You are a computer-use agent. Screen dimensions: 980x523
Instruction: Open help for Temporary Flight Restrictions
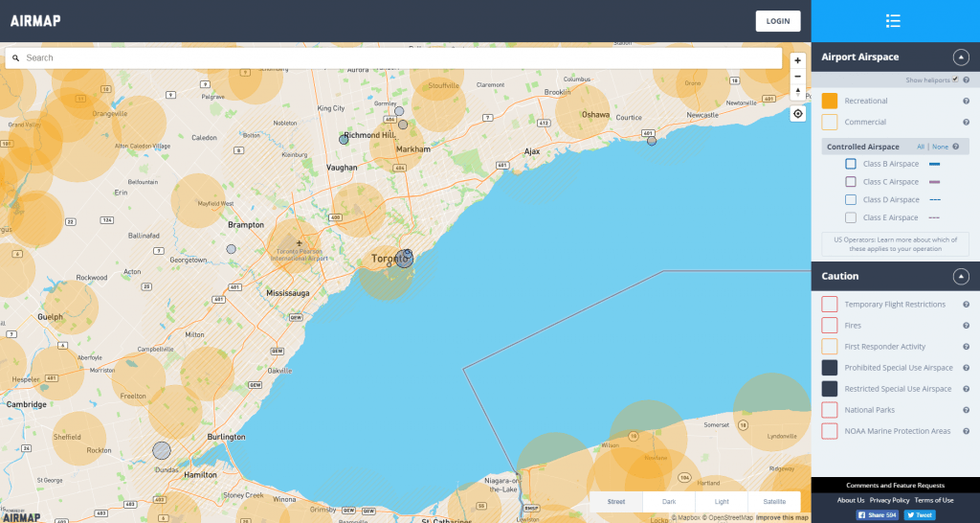[x=967, y=304]
